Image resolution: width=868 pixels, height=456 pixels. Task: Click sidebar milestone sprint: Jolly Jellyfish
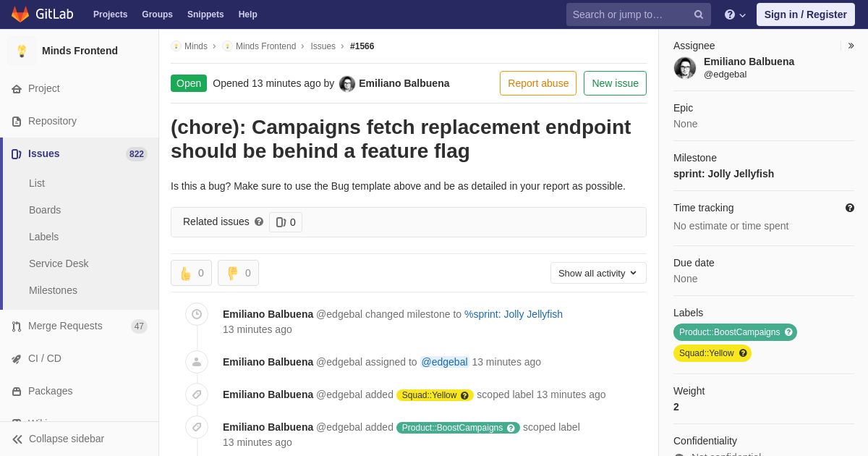[x=723, y=174]
